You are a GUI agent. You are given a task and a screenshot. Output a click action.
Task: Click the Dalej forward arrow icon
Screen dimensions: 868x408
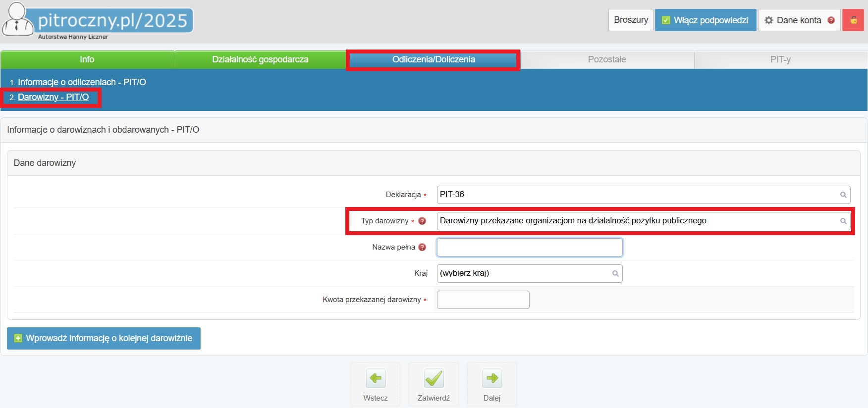pos(492,379)
